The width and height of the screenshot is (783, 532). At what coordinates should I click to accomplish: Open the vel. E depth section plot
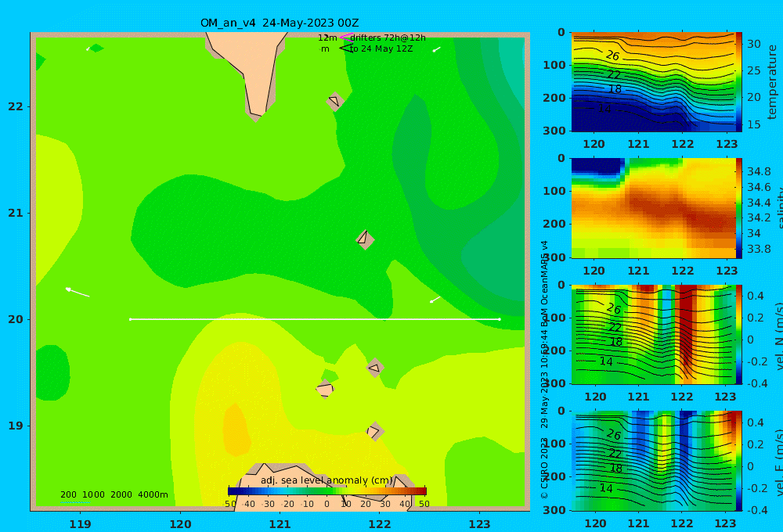pos(653,461)
